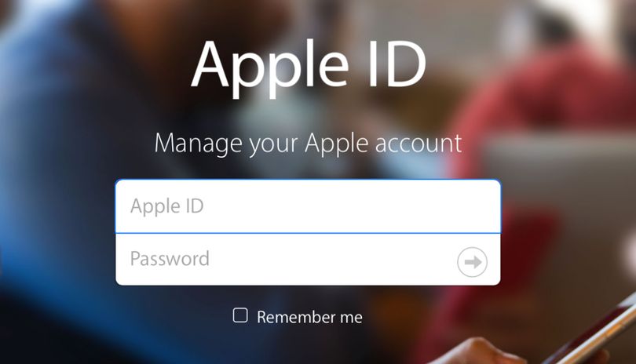Screen dimensions: 636x364
Task: Click the large Apple ID heading
Action: [309, 67]
